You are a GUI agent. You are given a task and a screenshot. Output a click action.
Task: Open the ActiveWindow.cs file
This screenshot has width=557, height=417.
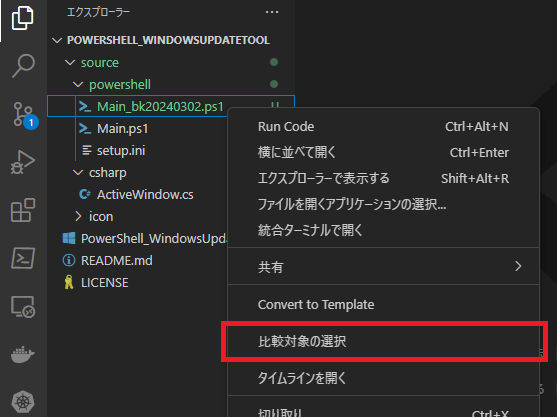(x=145, y=195)
